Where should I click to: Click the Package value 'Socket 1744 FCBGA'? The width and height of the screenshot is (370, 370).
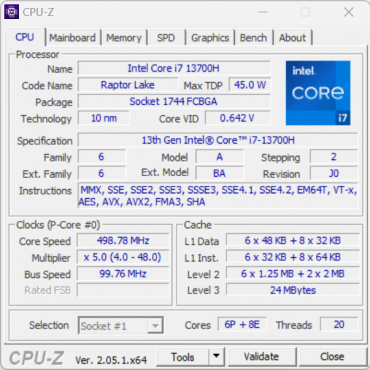point(174,101)
